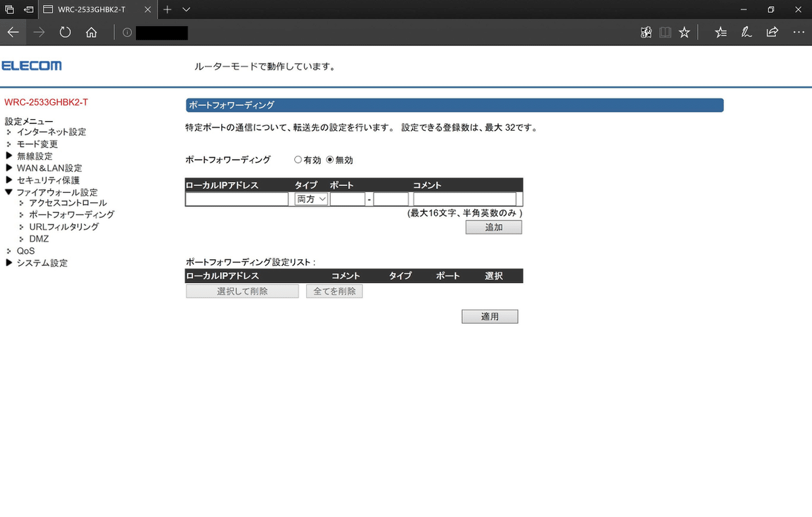Add page to favorites with the star icon
Viewport: 812px width, 517px height.
684,32
